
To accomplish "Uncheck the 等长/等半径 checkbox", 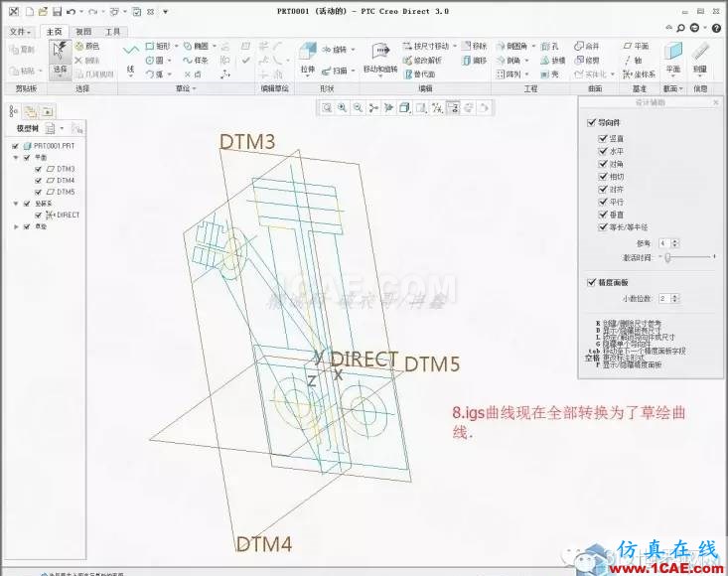I will (x=603, y=227).
